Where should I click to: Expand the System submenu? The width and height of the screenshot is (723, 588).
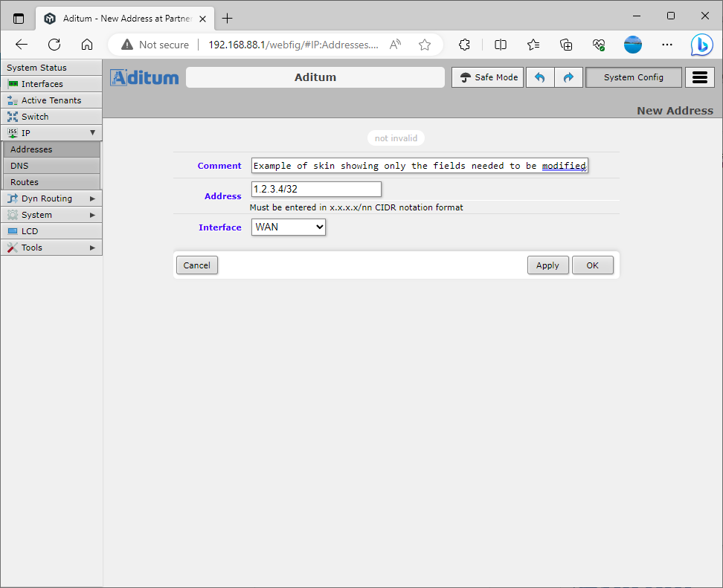pos(51,214)
